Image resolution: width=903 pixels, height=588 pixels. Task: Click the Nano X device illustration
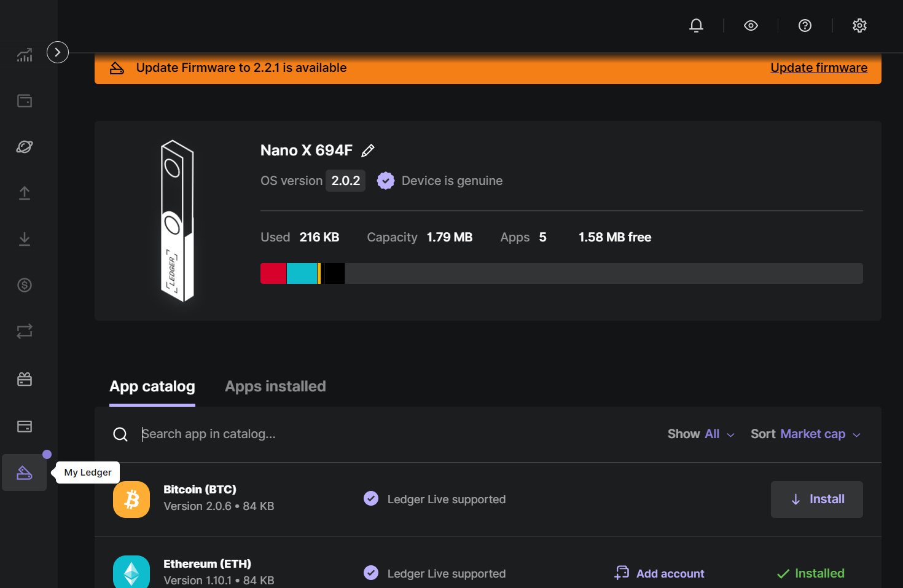point(178,221)
